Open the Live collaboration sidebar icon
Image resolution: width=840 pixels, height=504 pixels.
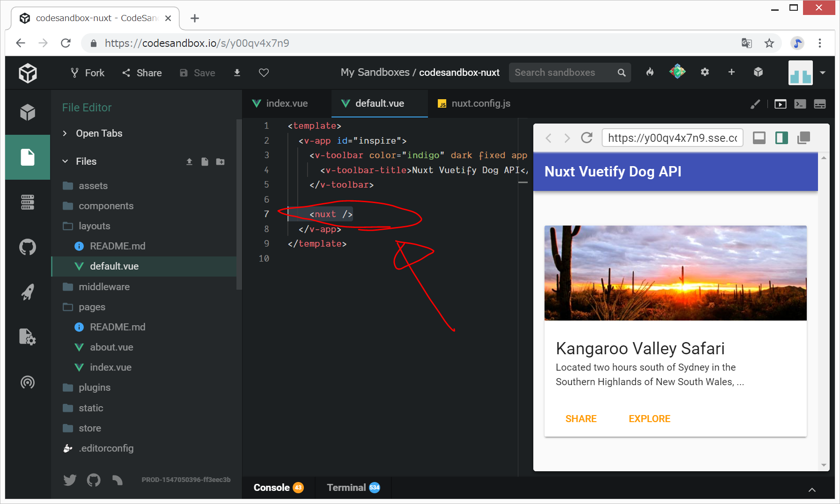[x=28, y=382]
